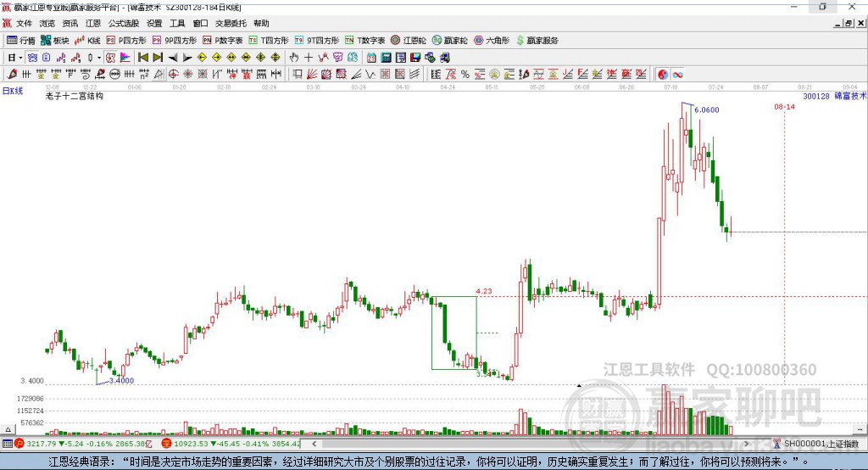Select the zigzag wave line tool
This screenshot has width=868, height=470.
click(370, 75)
